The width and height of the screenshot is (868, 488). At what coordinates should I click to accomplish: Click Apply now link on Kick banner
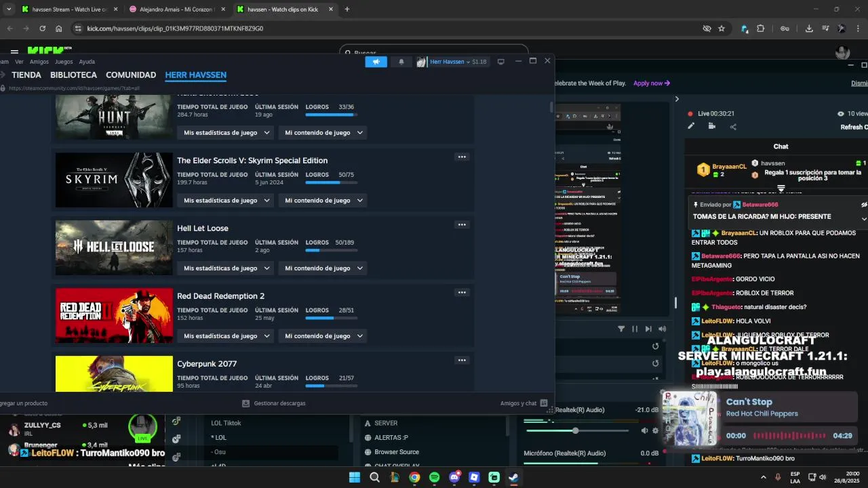coord(652,83)
